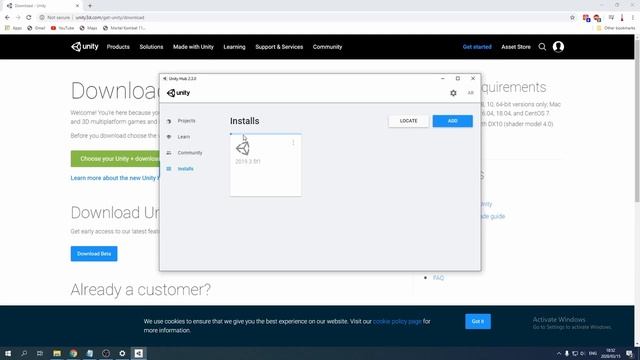
Task: Click the Learn sidebar icon
Action: pyautogui.click(x=169, y=137)
